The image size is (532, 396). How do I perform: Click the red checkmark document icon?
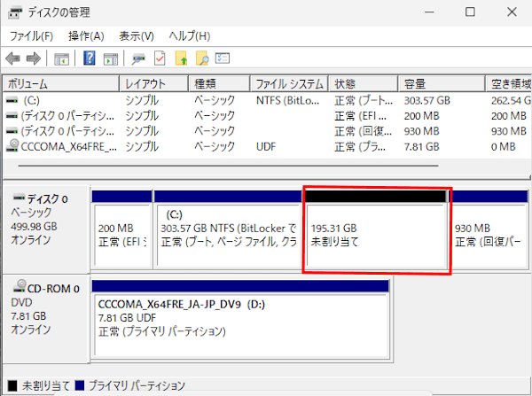[x=160, y=58]
